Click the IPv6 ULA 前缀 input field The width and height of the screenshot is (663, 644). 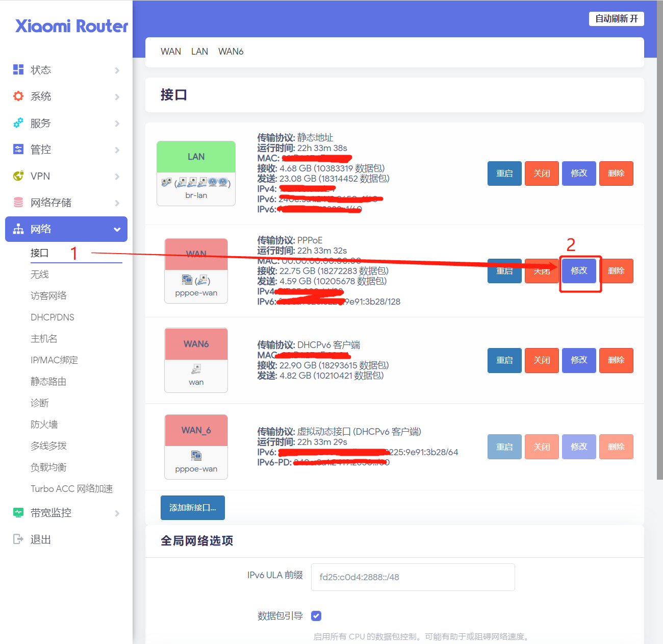[x=413, y=577]
